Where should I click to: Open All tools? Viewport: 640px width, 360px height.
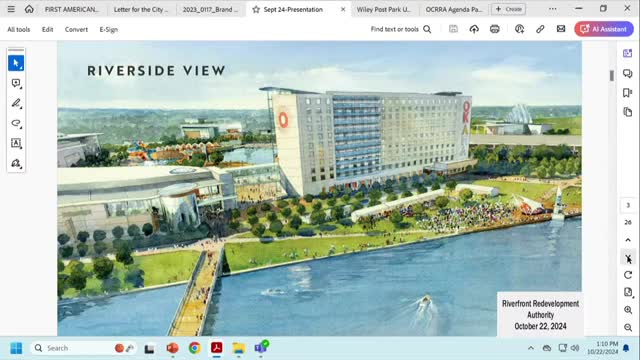coord(19,29)
